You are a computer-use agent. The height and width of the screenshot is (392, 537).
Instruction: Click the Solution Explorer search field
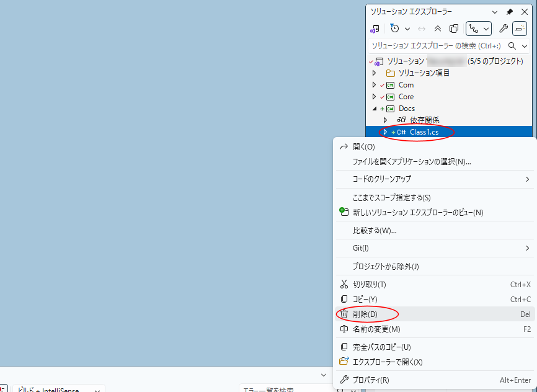pyautogui.click(x=435, y=46)
